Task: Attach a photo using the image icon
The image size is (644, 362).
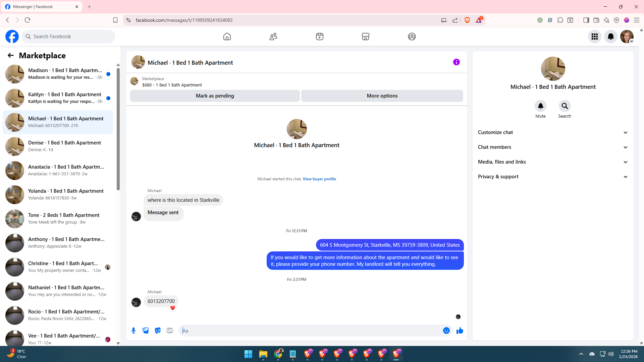Action: click(x=146, y=330)
